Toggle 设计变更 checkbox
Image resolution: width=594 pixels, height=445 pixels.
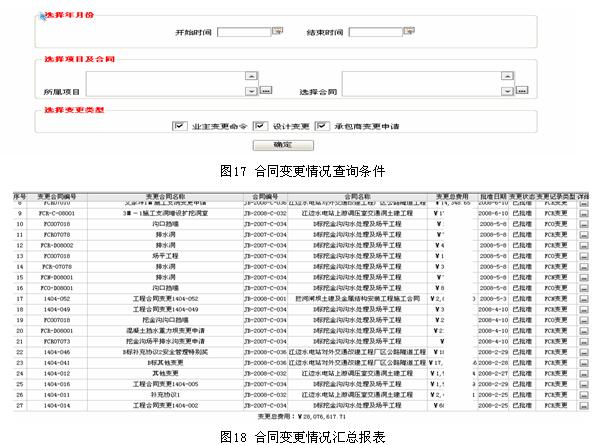260,126
